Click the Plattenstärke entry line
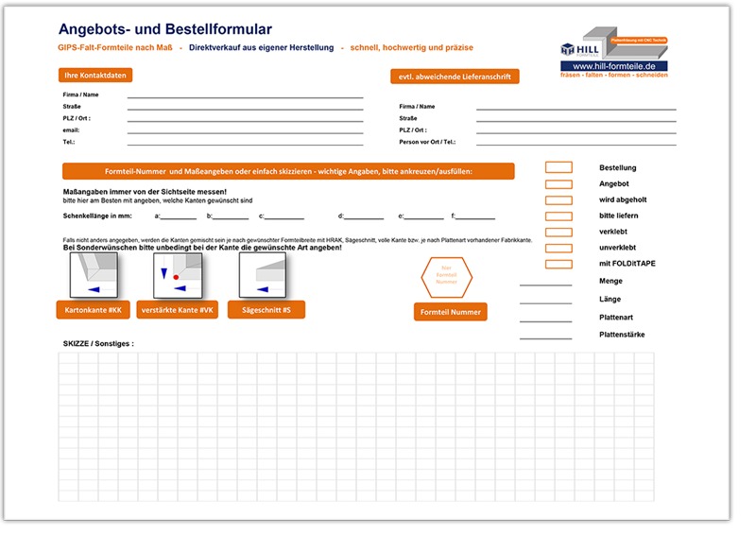This screenshot has width=756, height=535. coord(545,336)
